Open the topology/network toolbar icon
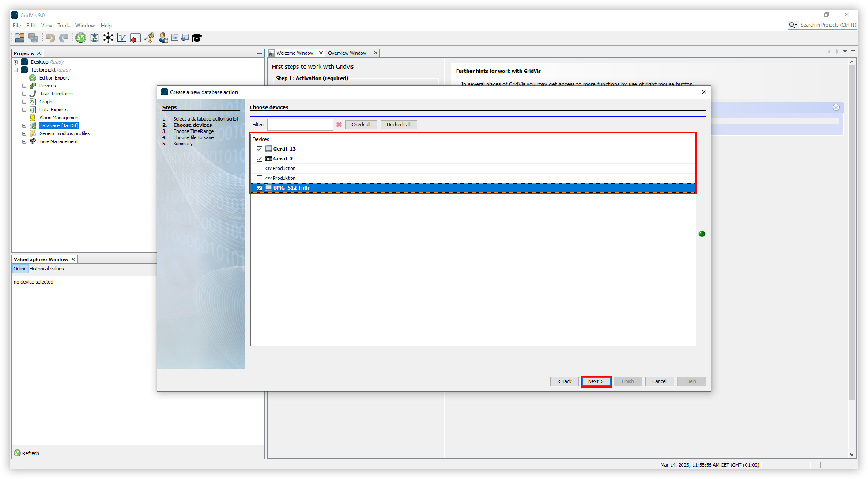The image size is (868, 479). 108,38
